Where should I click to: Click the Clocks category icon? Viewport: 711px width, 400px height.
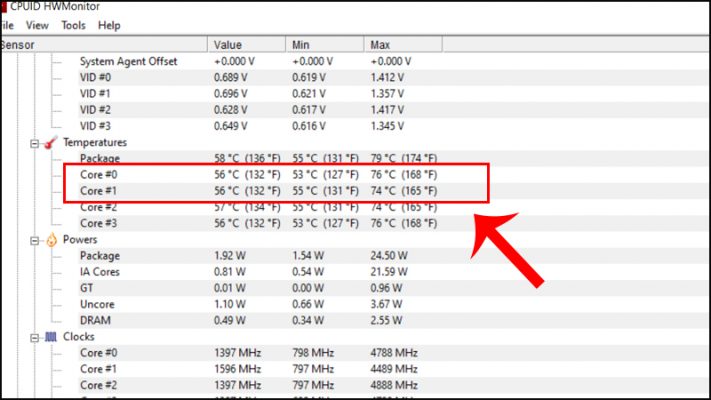51,337
